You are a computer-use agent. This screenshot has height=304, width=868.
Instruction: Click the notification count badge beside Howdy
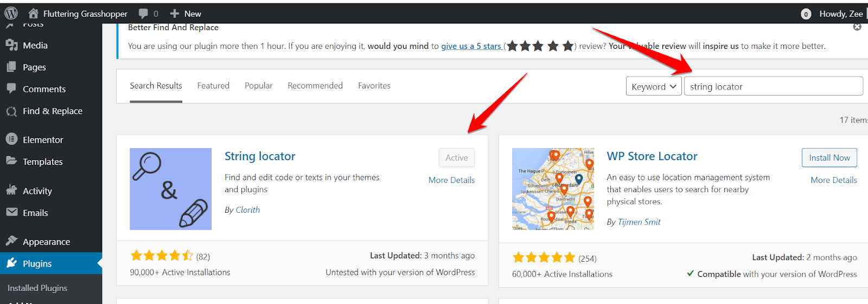pyautogui.click(x=806, y=14)
